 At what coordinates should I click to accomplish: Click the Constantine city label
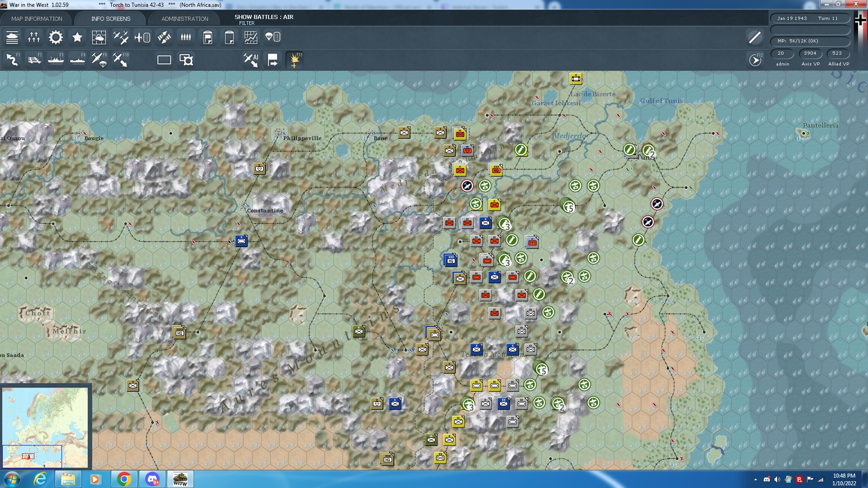pos(265,211)
